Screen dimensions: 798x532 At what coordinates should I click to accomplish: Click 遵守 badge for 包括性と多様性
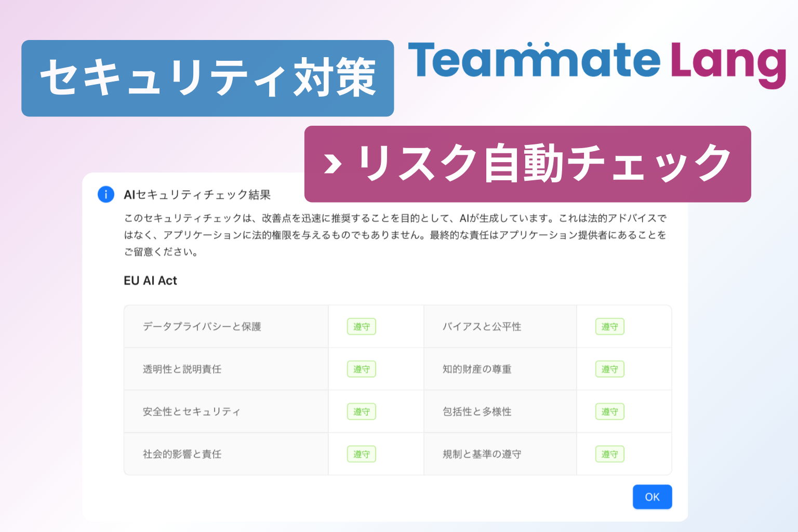coord(609,412)
